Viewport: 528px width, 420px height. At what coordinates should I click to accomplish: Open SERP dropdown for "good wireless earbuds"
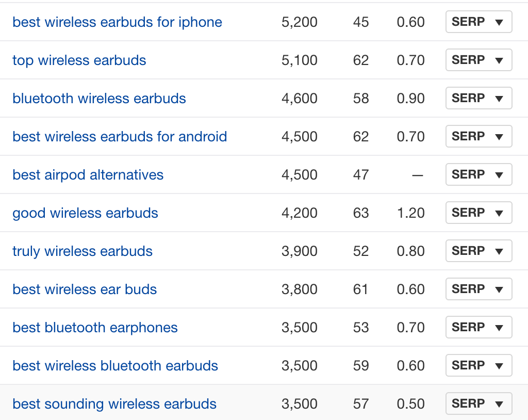478,213
